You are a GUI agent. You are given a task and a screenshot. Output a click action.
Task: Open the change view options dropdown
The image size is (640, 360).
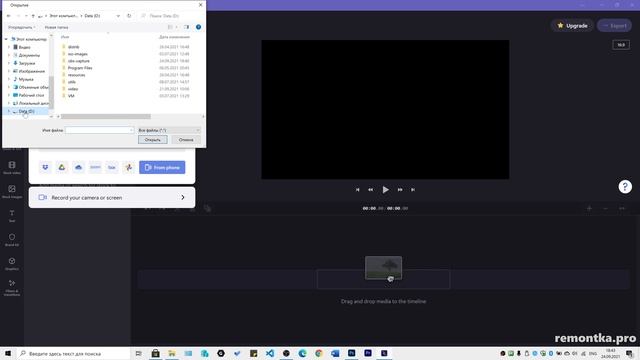pyautogui.click(x=177, y=27)
